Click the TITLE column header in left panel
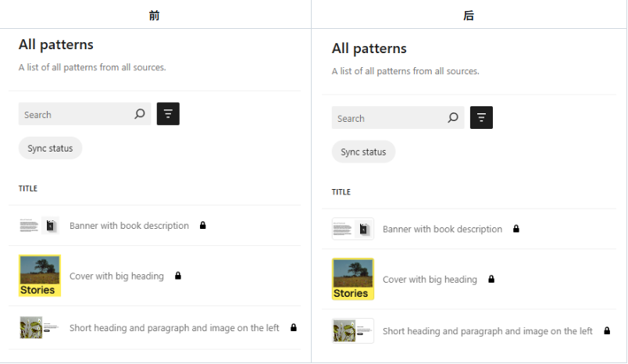 tap(28, 188)
